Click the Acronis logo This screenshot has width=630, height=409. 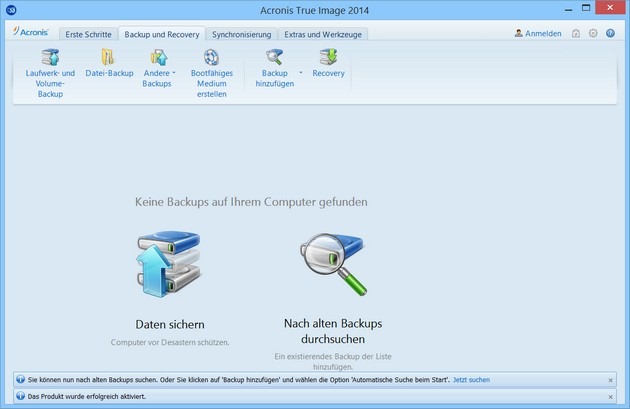pyautogui.click(x=30, y=32)
